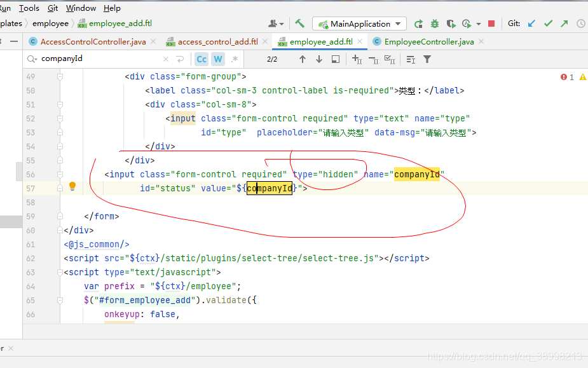The height and width of the screenshot is (368, 588).
Task: Click the Build project hammer icon
Action: point(299,24)
